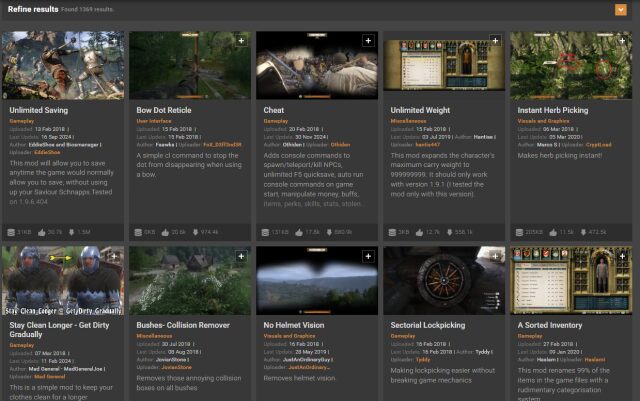Click plus icon on Bow Dot Reticle thumbnail
This screenshot has width=640, height=401.
(x=241, y=41)
